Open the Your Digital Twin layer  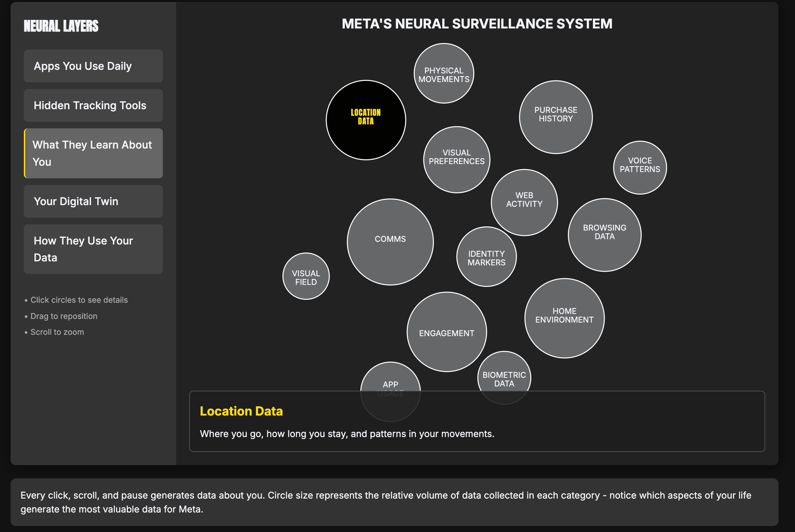[93, 201]
